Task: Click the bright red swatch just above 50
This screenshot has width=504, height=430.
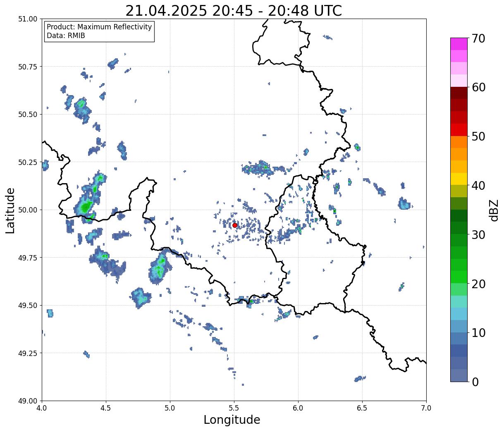Action: pyautogui.click(x=459, y=130)
